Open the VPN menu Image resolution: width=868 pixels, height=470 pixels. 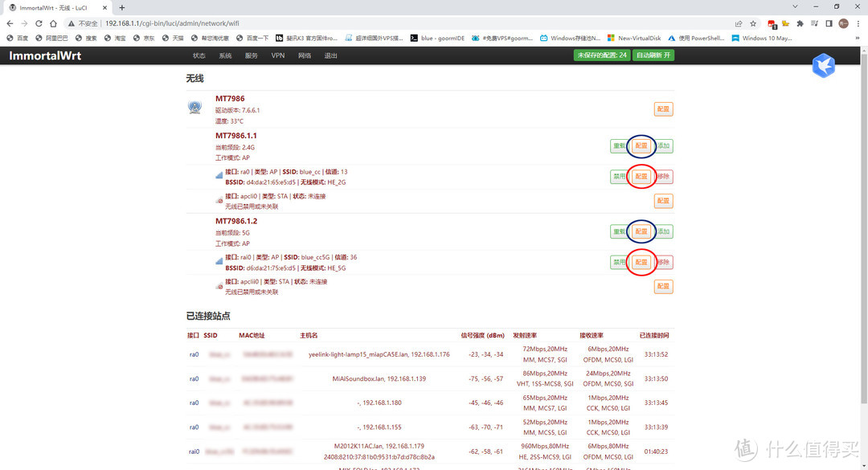coord(278,56)
